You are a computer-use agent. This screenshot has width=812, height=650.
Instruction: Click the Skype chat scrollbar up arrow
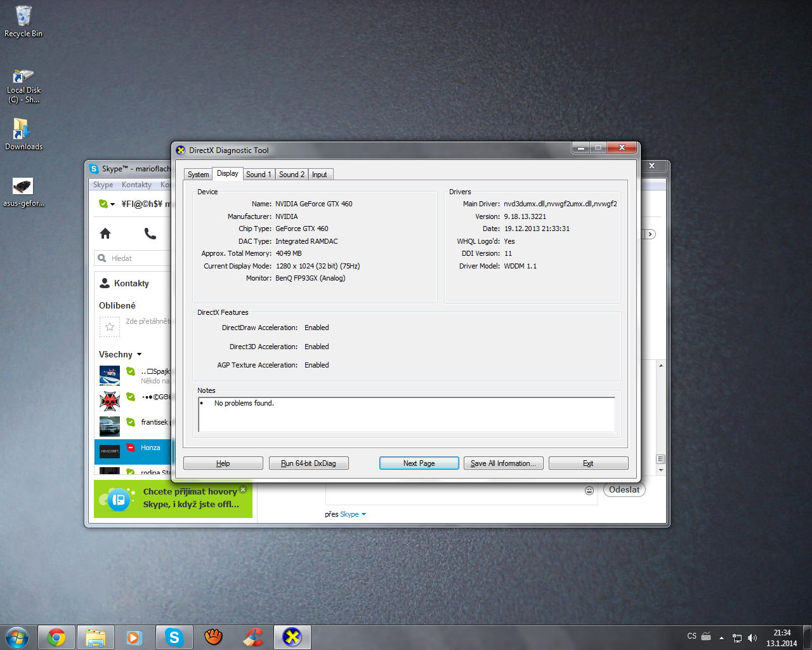pyautogui.click(x=661, y=366)
